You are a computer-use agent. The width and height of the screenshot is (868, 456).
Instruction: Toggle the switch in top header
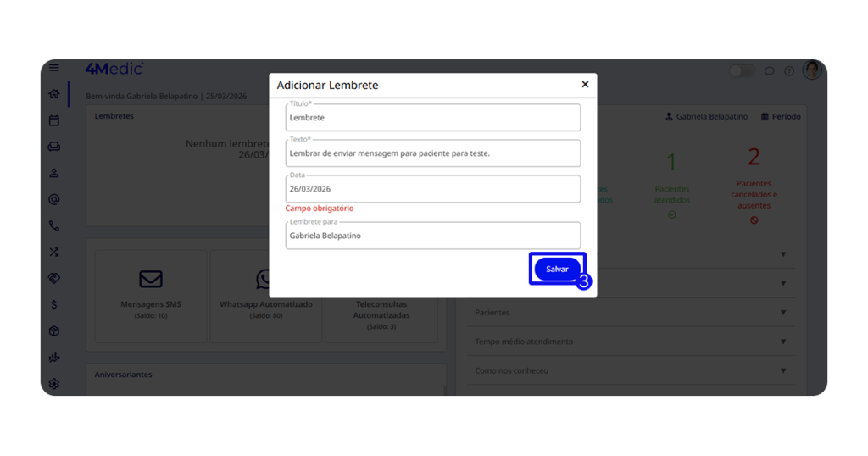coord(742,71)
